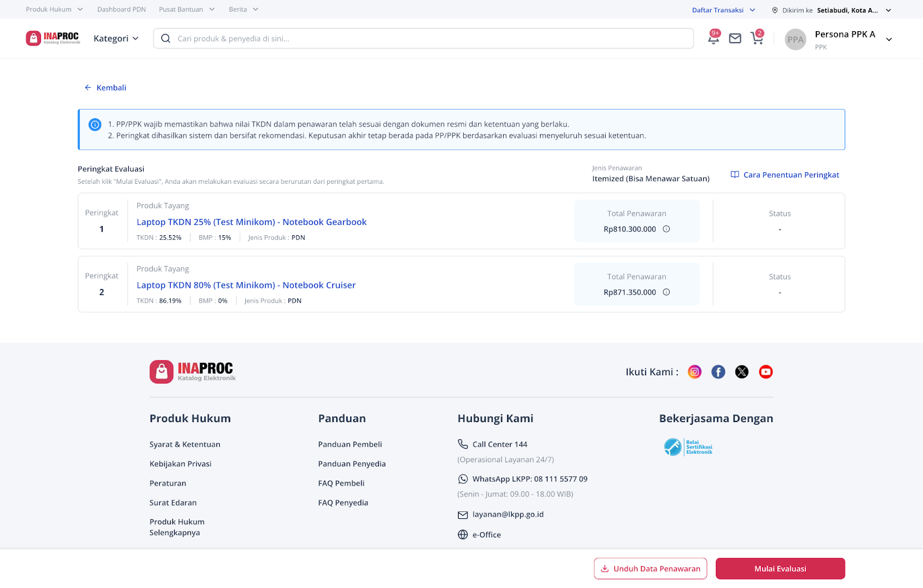
Task: Open the YouTube channel icon
Action: pos(766,372)
